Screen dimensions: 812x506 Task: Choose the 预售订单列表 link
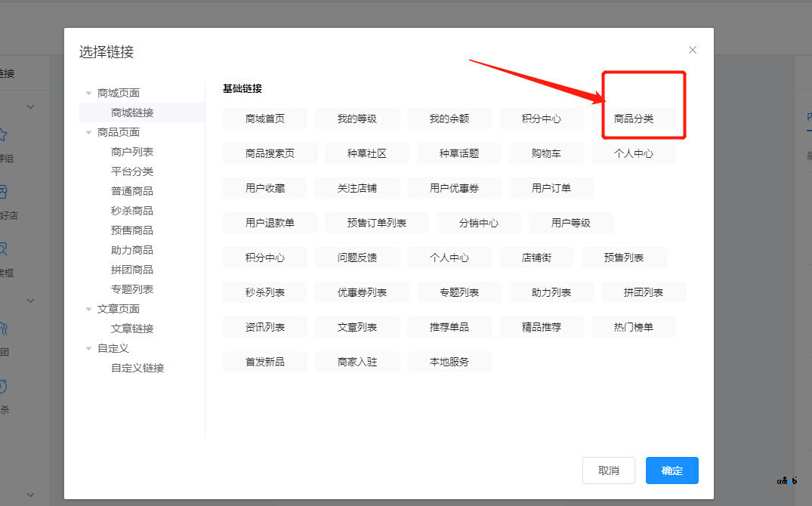coord(377,223)
